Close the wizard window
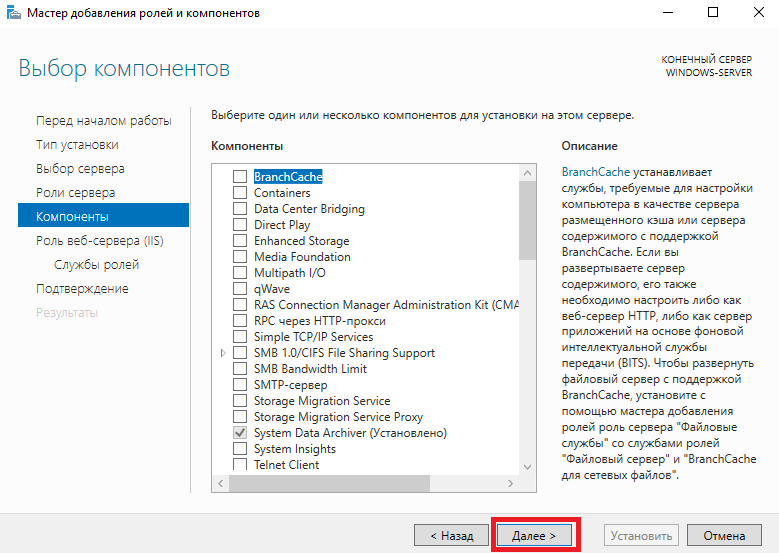 click(x=759, y=12)
